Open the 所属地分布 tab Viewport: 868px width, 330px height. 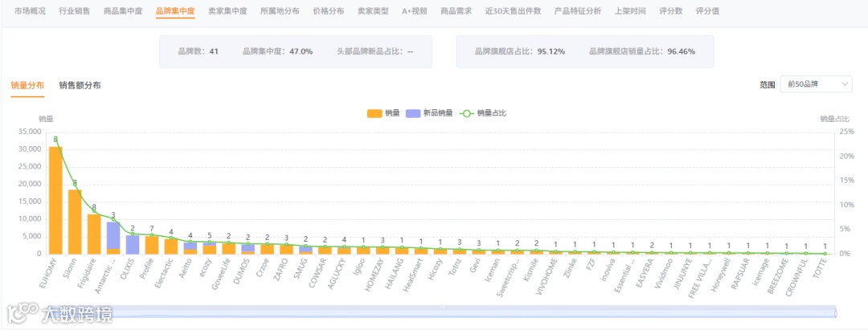pyautogui.click(x=280, y=10)
